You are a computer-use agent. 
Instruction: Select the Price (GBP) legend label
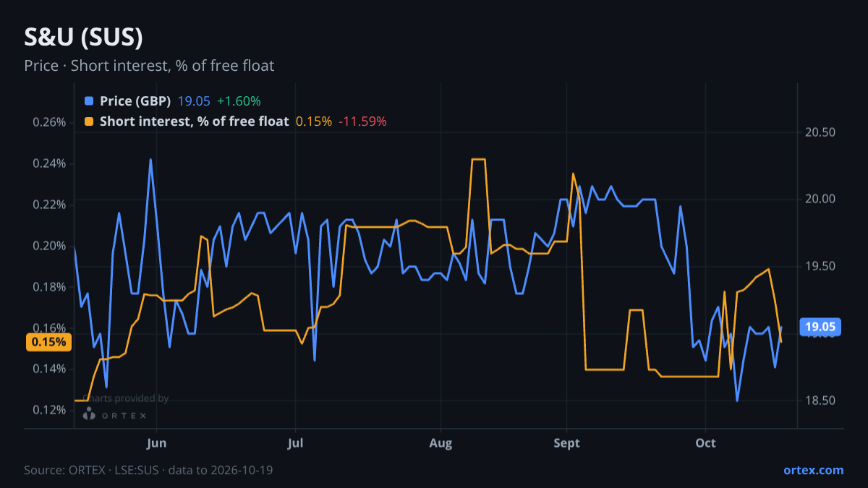point(135,101)
